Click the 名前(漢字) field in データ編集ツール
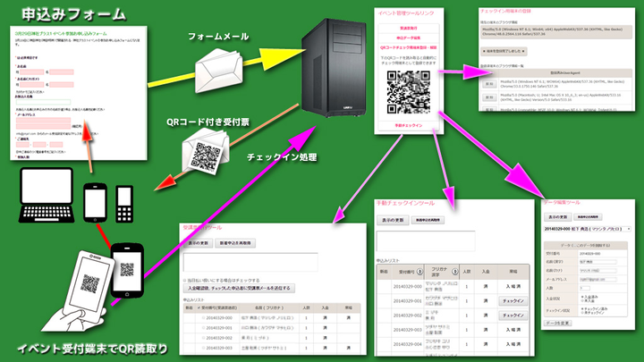644x362 pixels. [x=597, y=262]
